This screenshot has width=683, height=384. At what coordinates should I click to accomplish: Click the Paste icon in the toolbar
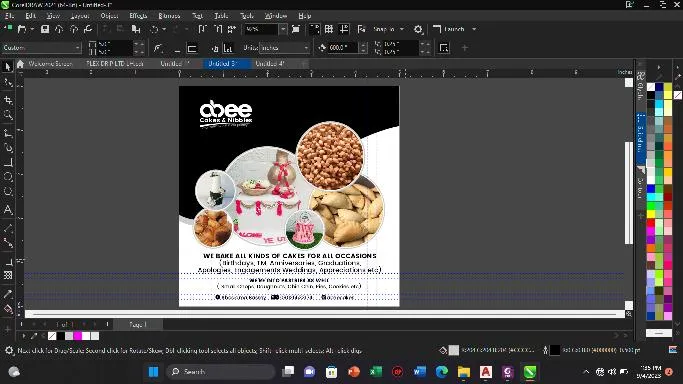tap(136, 29)
